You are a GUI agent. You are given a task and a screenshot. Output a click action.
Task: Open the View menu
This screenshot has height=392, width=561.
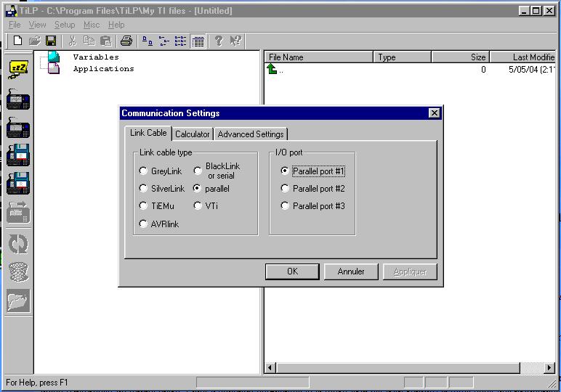(37, 25)
